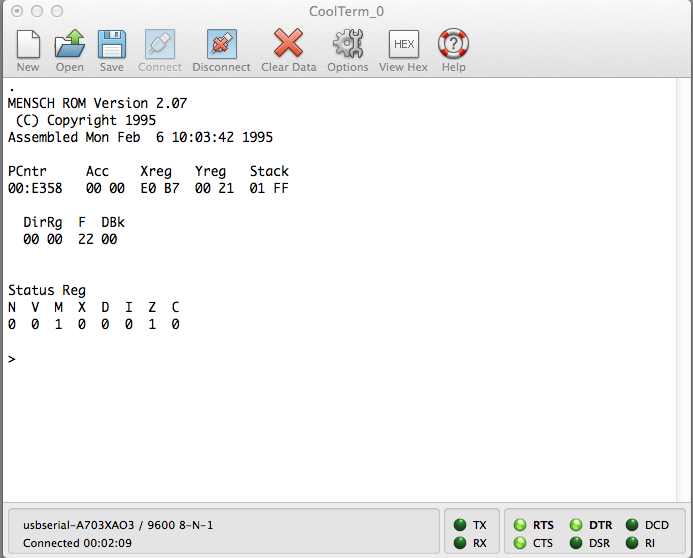693x558 pixels.
Task: Clear Data using the red X icon
Action: [x=288, y=45]
